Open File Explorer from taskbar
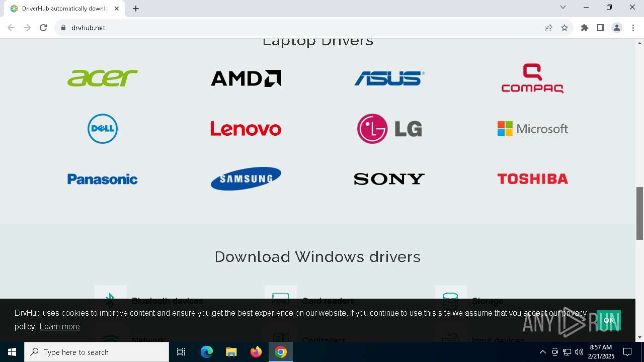The image size is (644, 362). 231,352
